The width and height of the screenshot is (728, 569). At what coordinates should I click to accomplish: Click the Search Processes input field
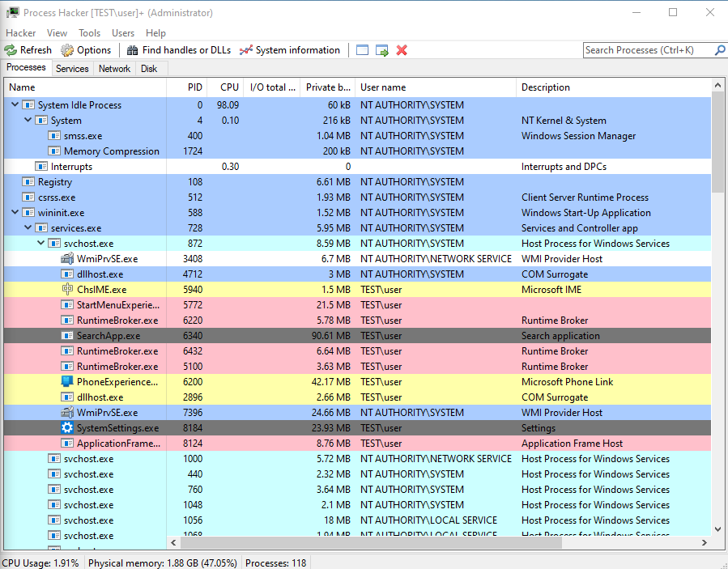click(x=648, y=49)
